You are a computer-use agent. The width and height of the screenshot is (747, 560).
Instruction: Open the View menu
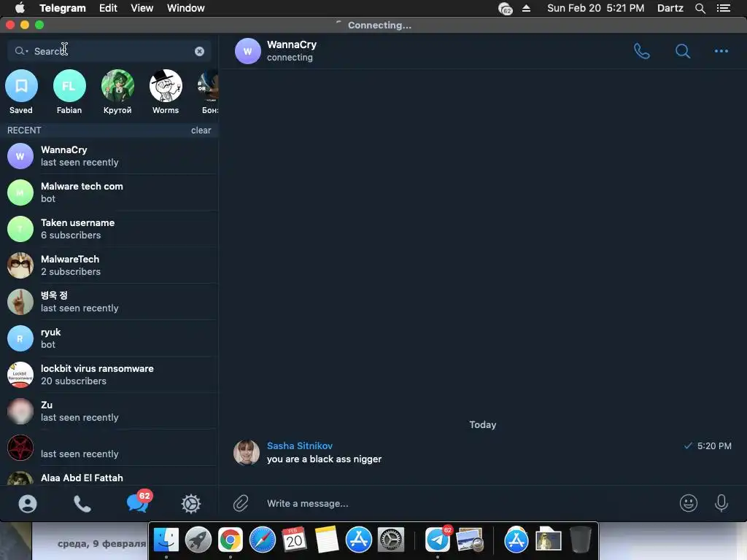point(142,8)
